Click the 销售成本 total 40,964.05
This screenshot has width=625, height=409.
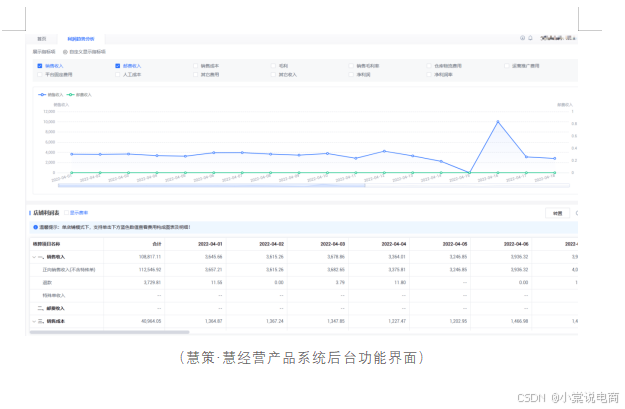151,321
